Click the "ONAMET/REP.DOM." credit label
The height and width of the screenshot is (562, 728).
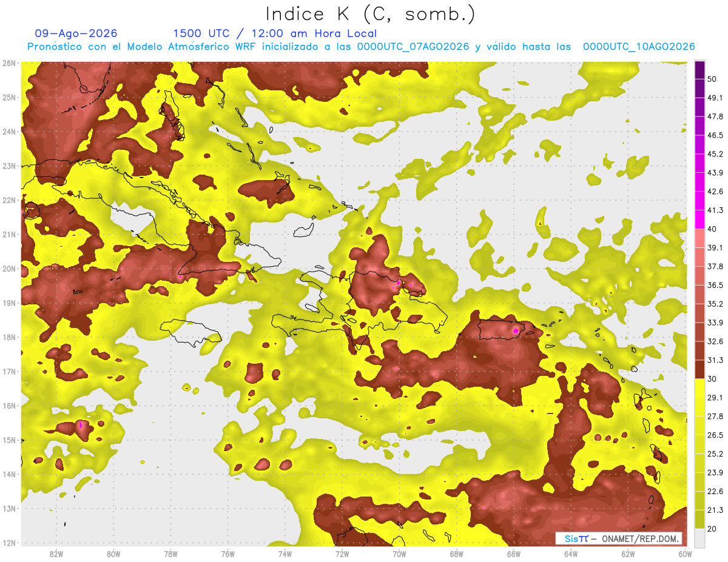tap(639, 538)
